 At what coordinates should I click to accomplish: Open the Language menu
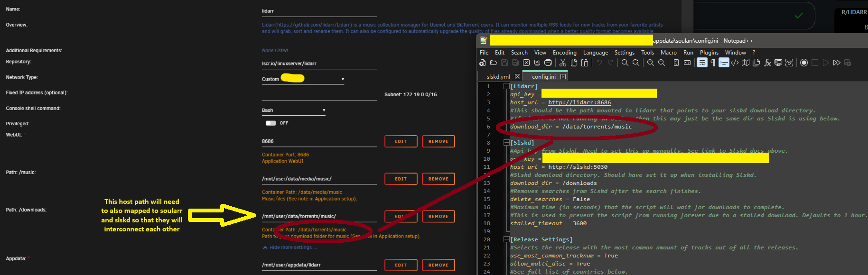click(x=596, y=53)
